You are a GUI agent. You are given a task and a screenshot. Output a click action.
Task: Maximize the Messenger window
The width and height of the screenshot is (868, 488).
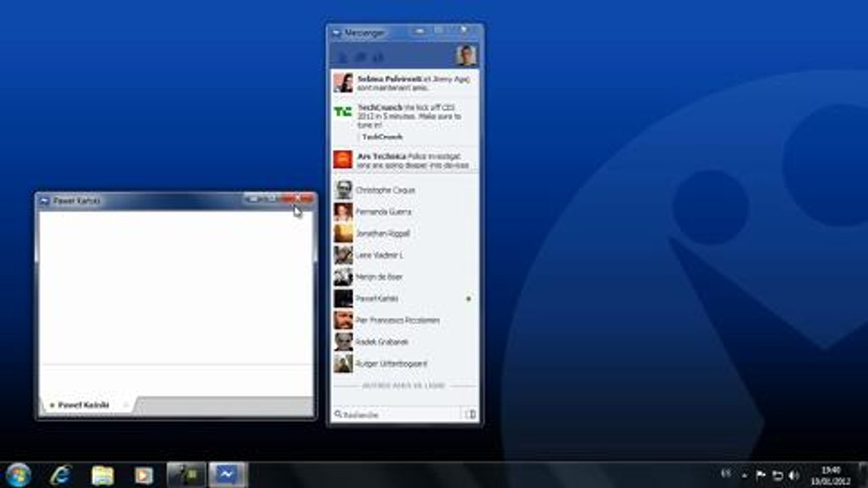pos(439,31)
